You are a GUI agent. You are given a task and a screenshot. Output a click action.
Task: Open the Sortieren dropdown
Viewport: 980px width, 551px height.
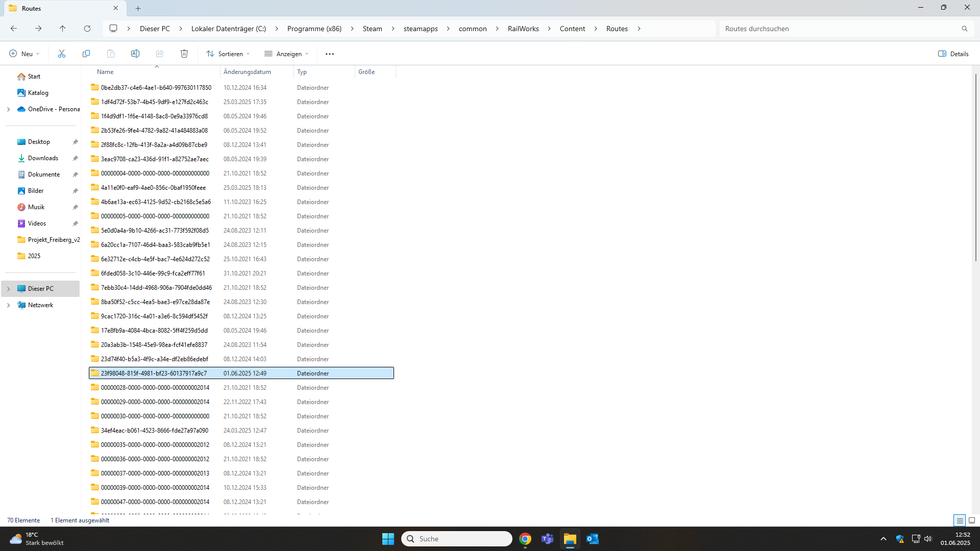(228, 54)
